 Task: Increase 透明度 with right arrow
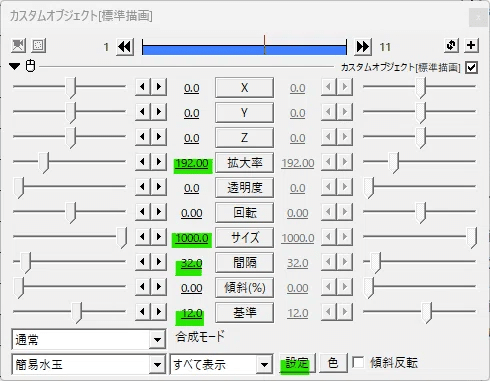[159, 187]
